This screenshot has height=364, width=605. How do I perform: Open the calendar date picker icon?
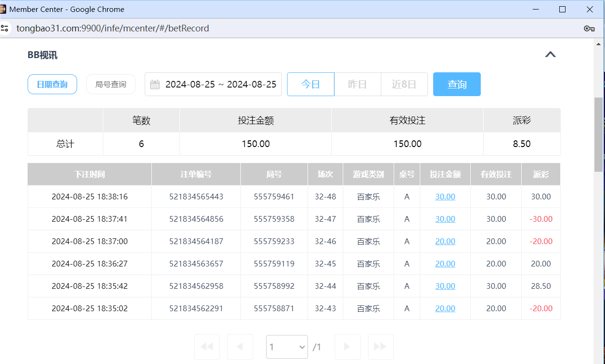pos(155,84)
